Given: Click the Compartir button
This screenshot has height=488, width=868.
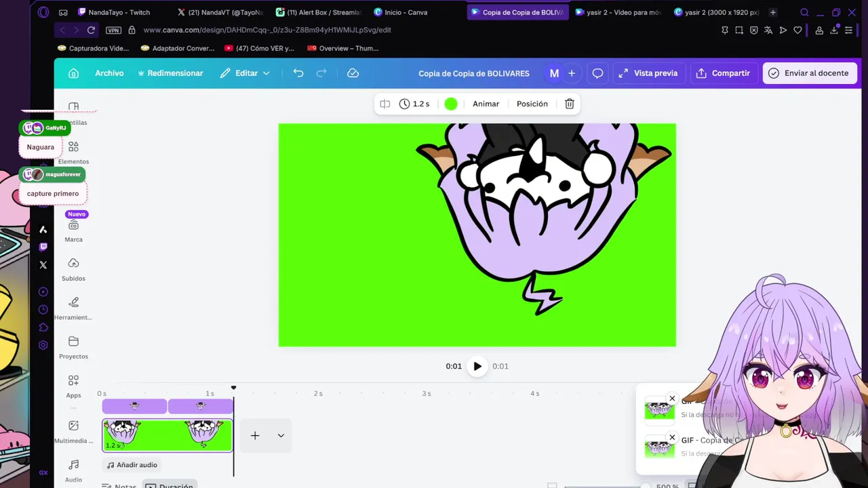Looking at the screenshot, I should [723, 73].
